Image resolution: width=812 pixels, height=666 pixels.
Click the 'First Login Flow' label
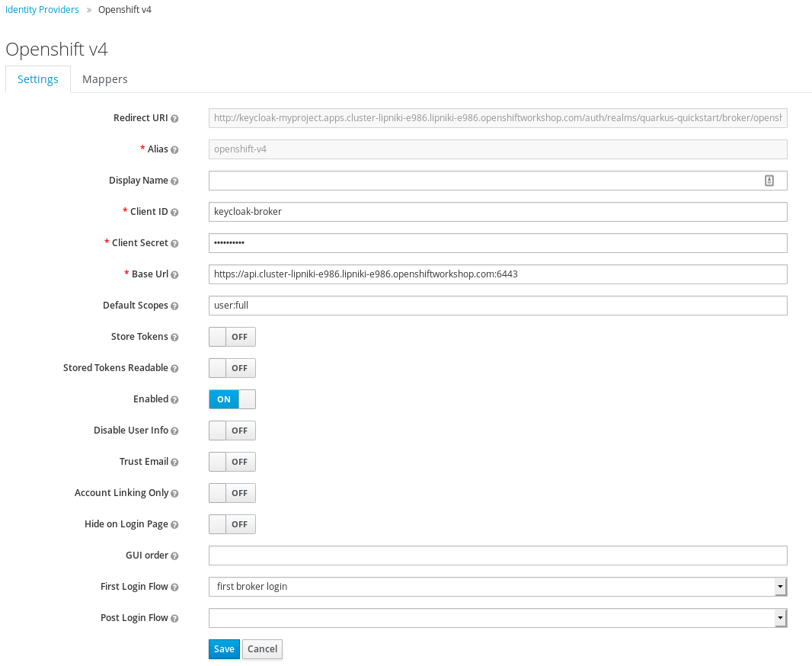click(x=134, y=586)
